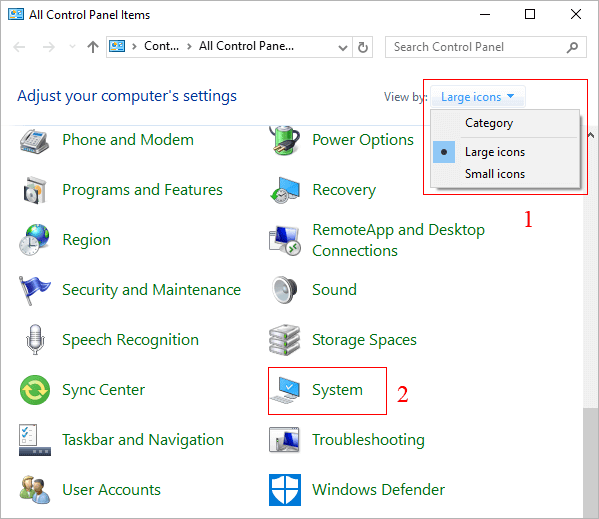Open the recent locations dropdown arrow

point(72,47)
